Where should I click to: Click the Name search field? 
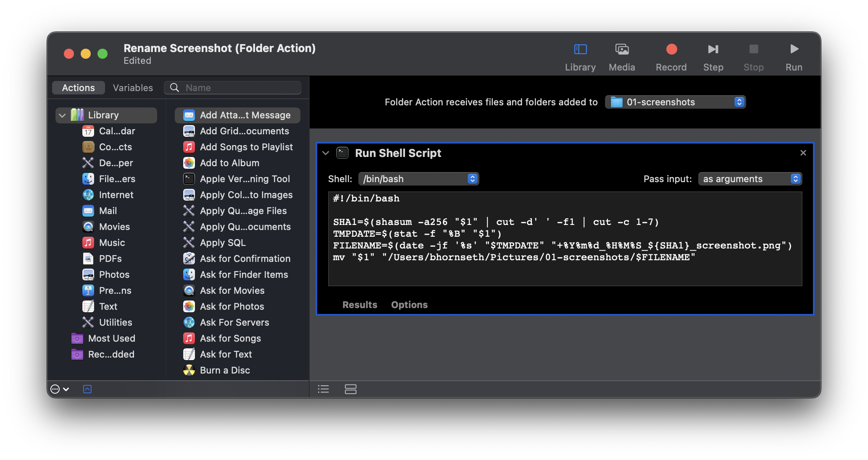click(239, 88)
